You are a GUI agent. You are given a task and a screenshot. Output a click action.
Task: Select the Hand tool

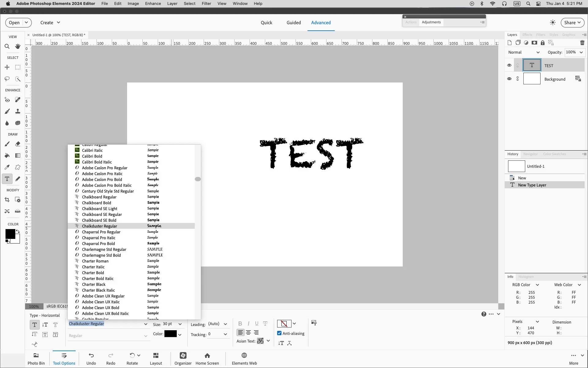[x=18, y=47]
